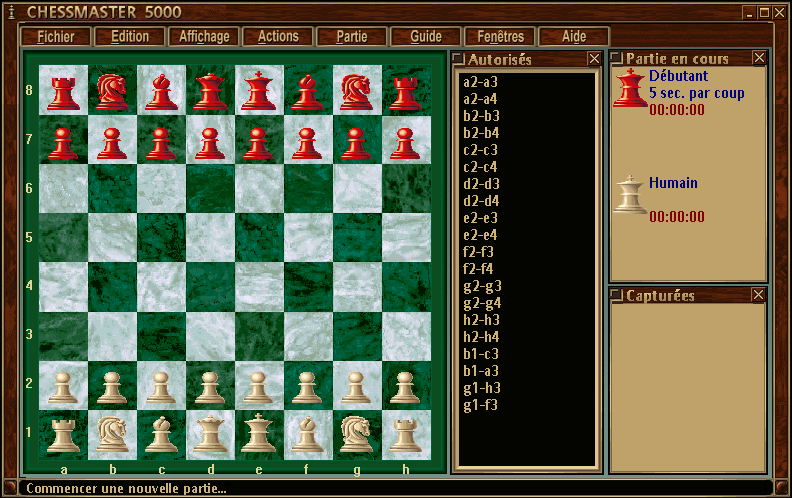Image resolution: width=792 pixels, height=498 pixels.
Task: Select the white pawn on d2
Action: 210,387
